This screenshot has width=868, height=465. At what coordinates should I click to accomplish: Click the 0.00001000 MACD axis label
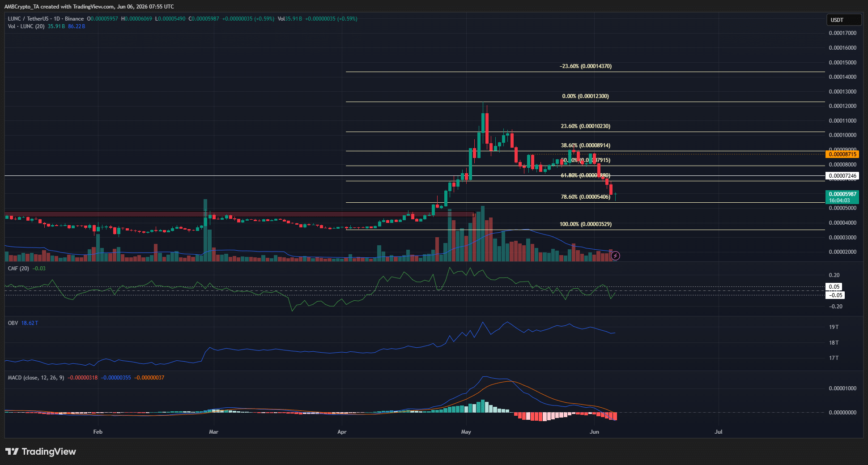[x=842, y=388]
